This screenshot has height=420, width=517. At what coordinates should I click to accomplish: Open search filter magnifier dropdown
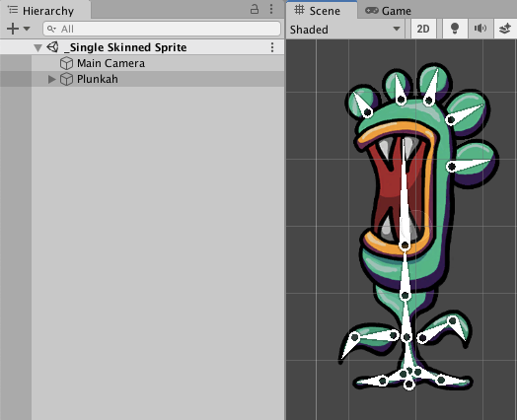[x=51, y=29]
